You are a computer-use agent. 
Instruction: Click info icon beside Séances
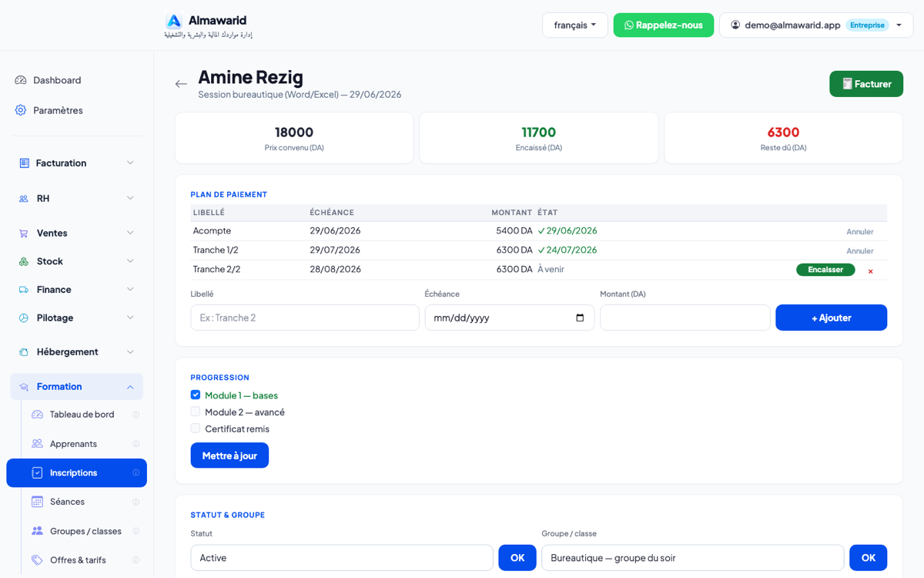(x=136, y=502)
